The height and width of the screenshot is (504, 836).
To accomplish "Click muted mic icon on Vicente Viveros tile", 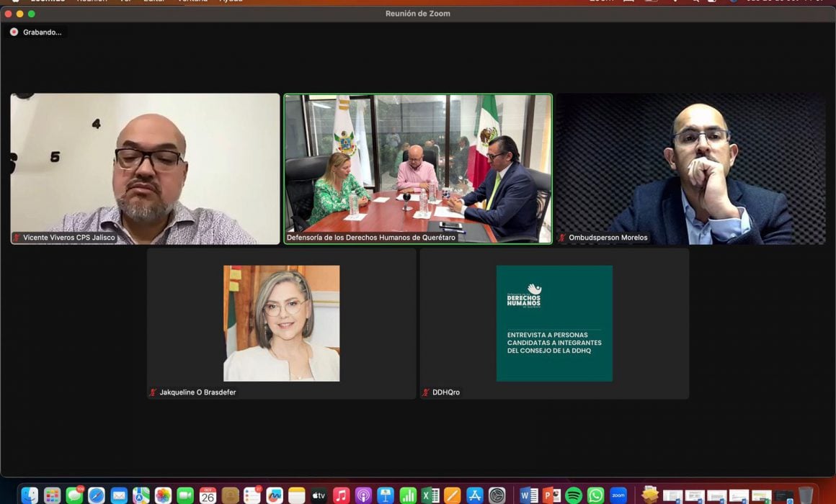I will coord(17,238).
